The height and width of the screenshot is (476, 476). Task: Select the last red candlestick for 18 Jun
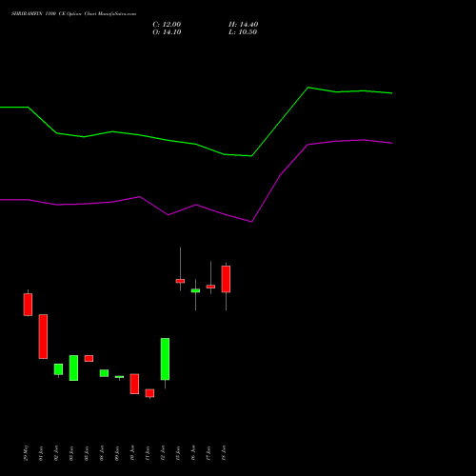click(x=226, y=279)
